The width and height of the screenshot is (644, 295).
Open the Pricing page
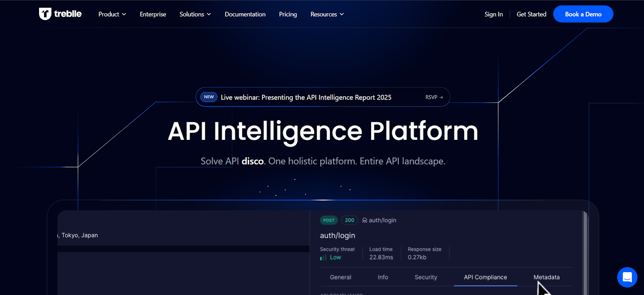click(288, 14)
